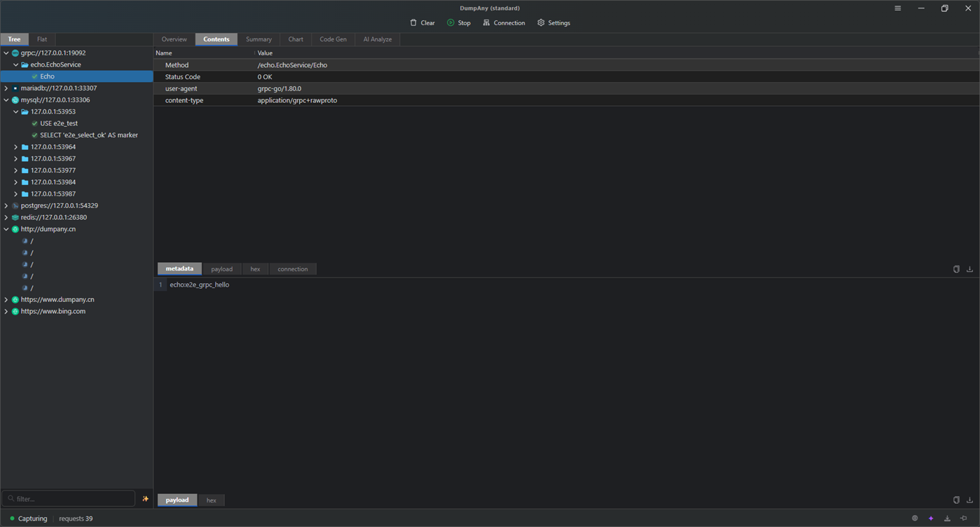Click the globe icon for https://www.dumpany.cn

coord(15,300)
